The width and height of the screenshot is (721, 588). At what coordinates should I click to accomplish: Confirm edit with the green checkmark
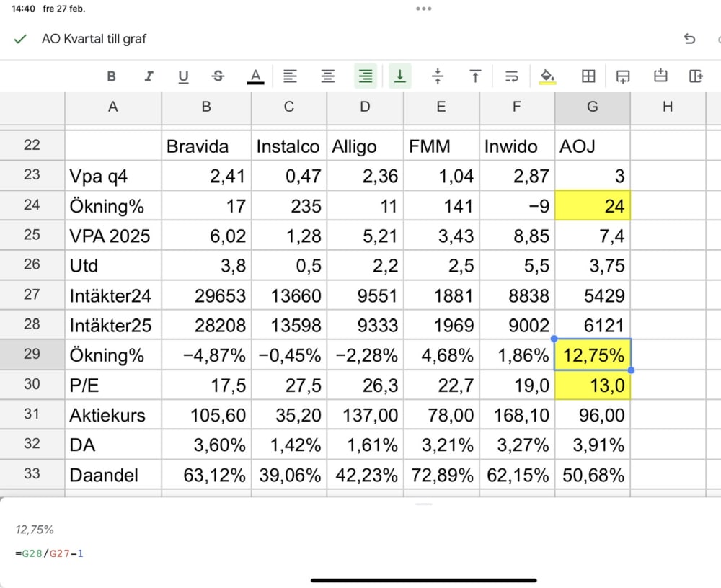coord(20,39)
